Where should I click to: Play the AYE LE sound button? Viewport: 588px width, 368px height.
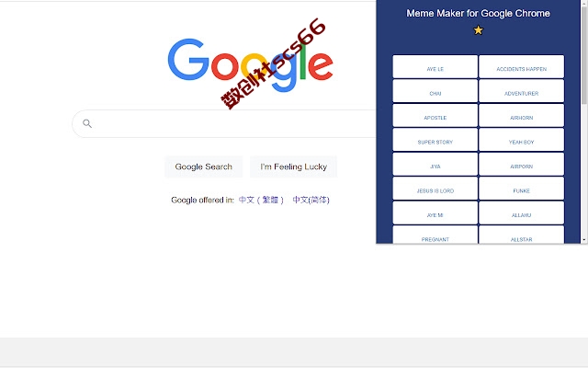[435, 67]
